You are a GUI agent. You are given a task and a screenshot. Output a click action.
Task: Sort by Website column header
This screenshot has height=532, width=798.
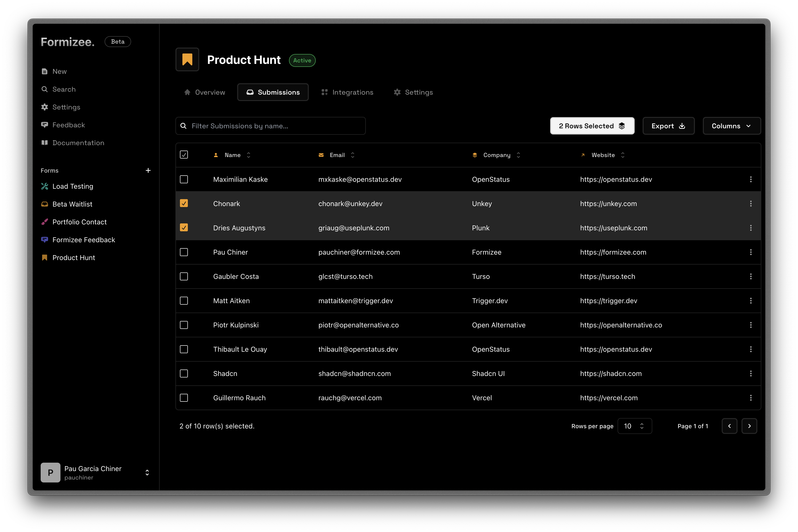pos(602,155)
